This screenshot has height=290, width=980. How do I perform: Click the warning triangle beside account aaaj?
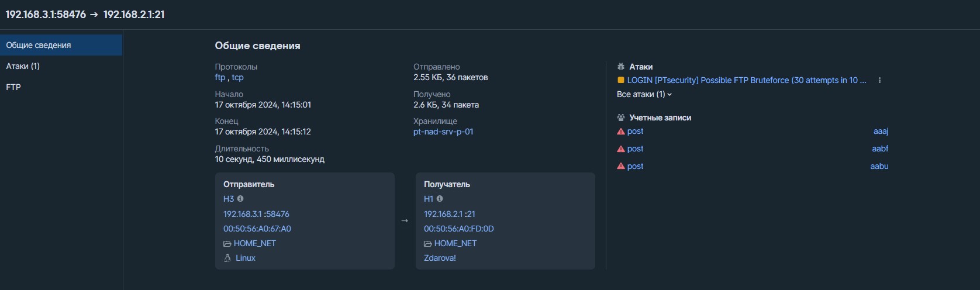pos(621,132)
